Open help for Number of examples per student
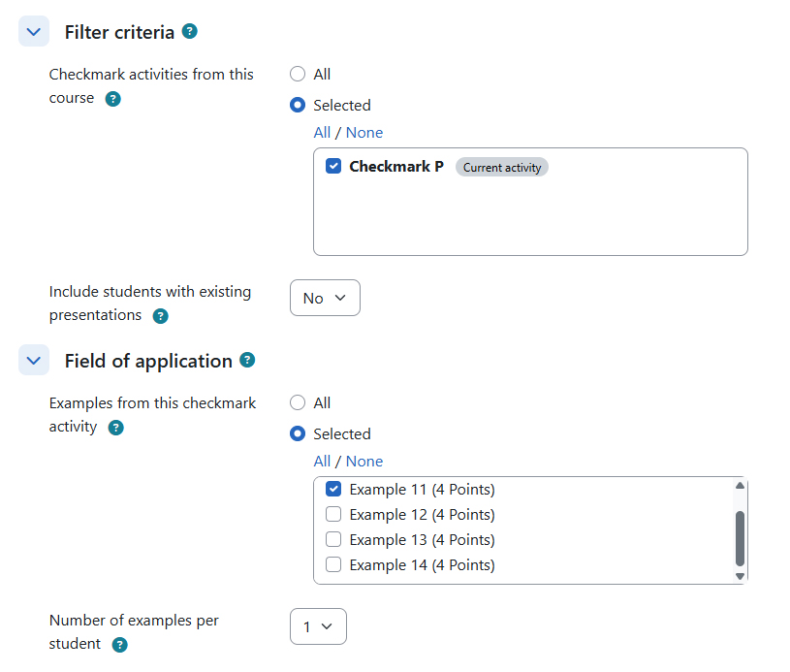The image size is (790, 672). tap(119, 645)
